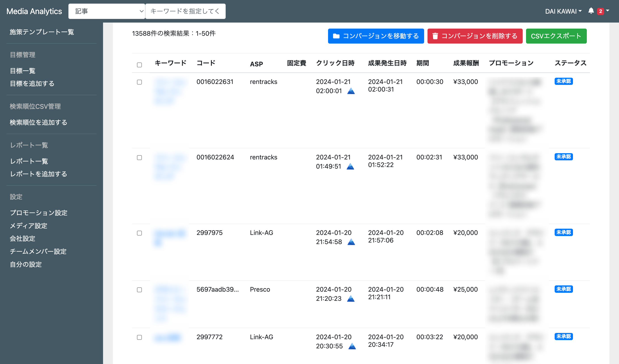Toggle the select-all checkbox in the table header
Image resolution: width=619 pixels, height=364 pixels.
pyautogui.click(x=139, y=65)
